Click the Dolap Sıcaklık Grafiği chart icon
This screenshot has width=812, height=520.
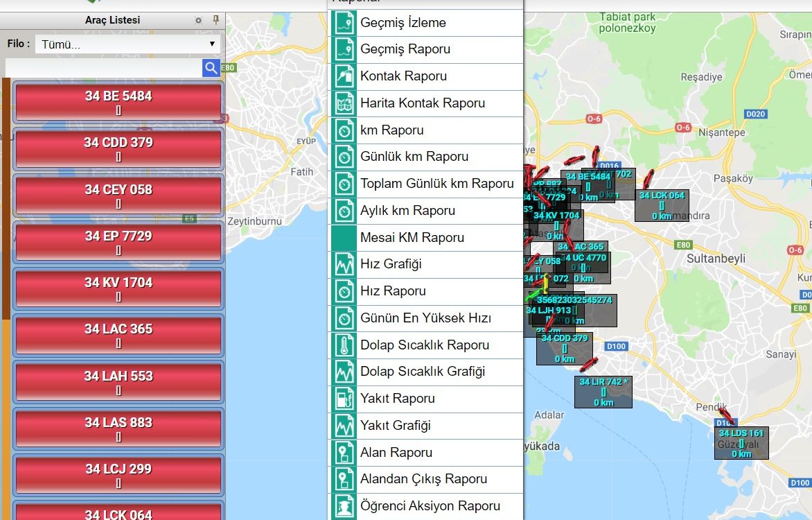pos(344,372)
